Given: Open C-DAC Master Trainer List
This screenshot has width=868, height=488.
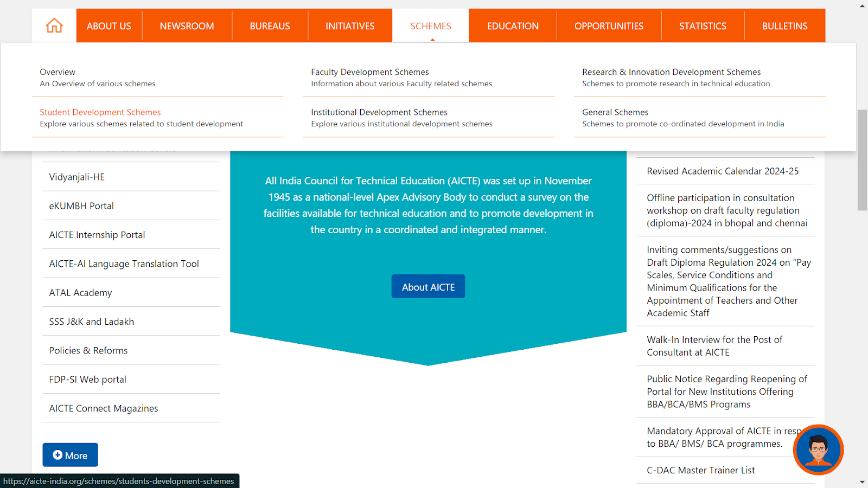Looking at the screenshot, I should click(x=700, y=470).
